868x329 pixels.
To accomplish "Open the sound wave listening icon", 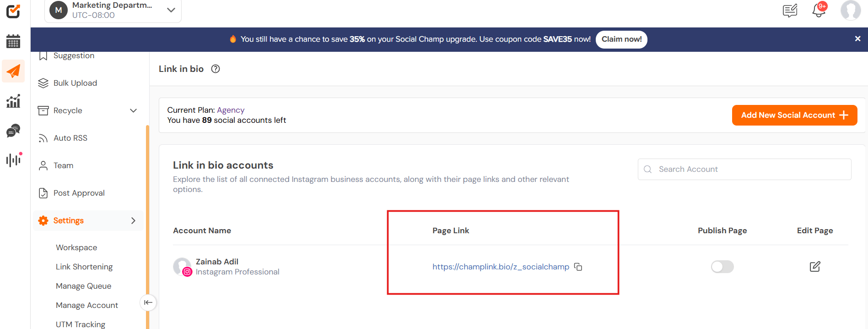I will click(x=14, y=159).
